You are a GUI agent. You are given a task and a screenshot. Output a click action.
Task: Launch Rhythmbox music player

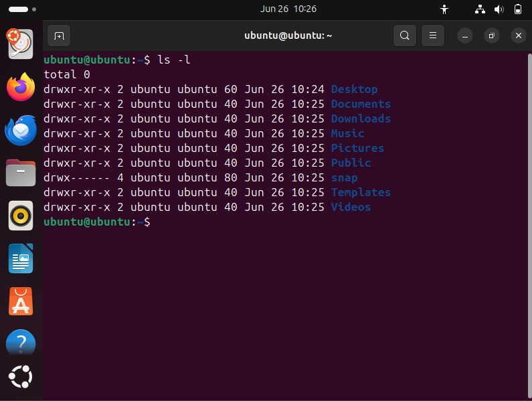[x=21, y=216]
